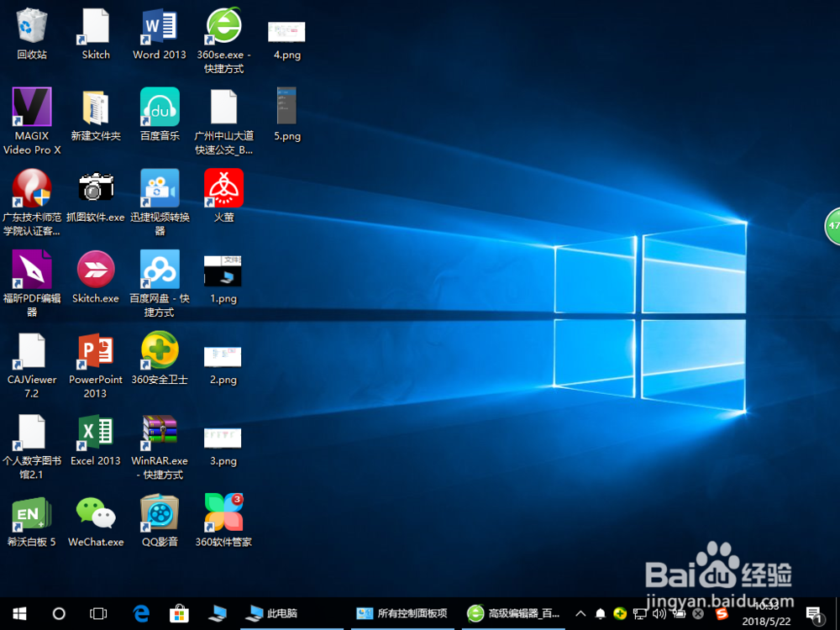Click the WinRAR.exe shortcut icon
The height and width of the screenshot is (630, 840).
pos(159,447)
